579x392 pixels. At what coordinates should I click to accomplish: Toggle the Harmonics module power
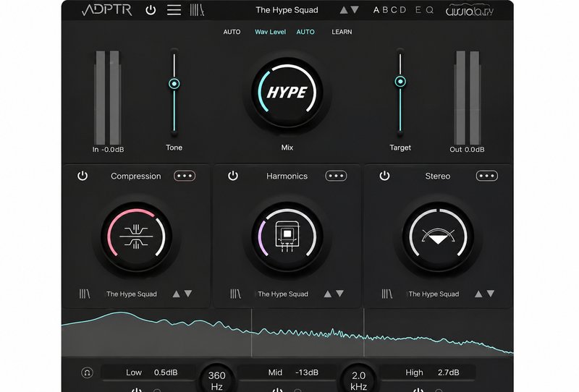[233, 176]
